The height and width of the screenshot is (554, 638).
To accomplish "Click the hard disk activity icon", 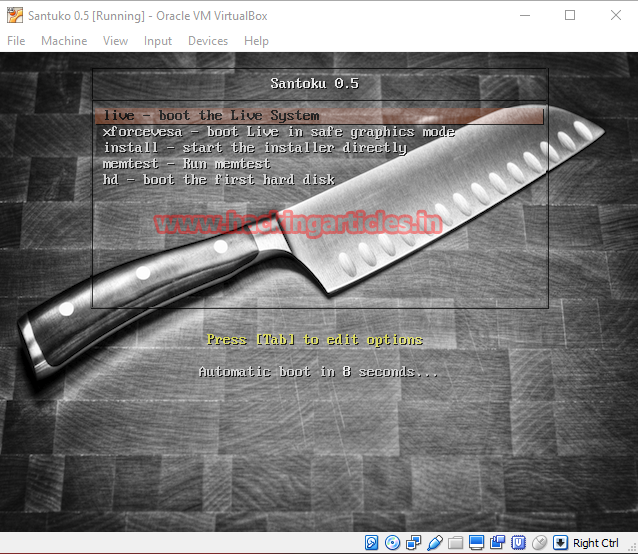I will tap(371, 543).
